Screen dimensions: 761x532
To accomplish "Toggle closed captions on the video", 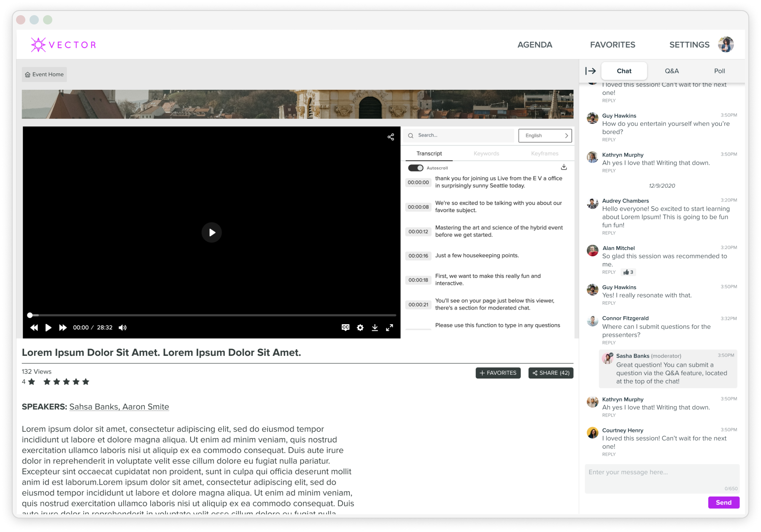I will (x=345, y=328).
